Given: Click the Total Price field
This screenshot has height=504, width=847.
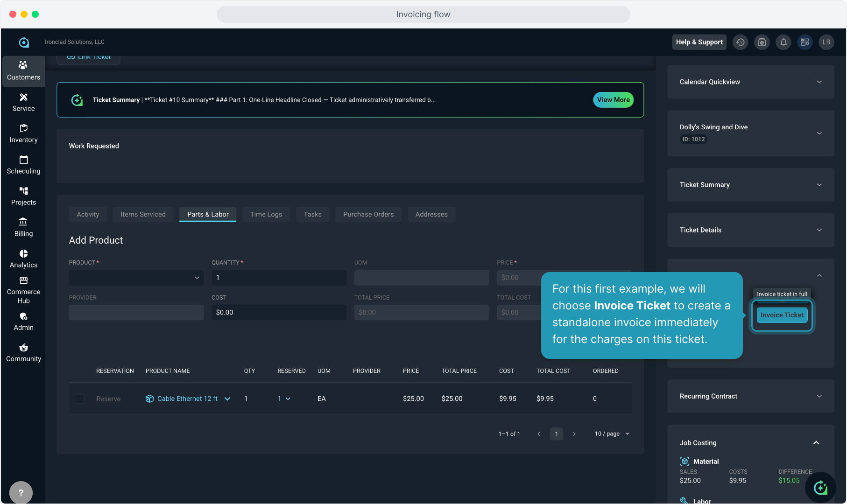Looking at the screenshot, I should (422, 312).
